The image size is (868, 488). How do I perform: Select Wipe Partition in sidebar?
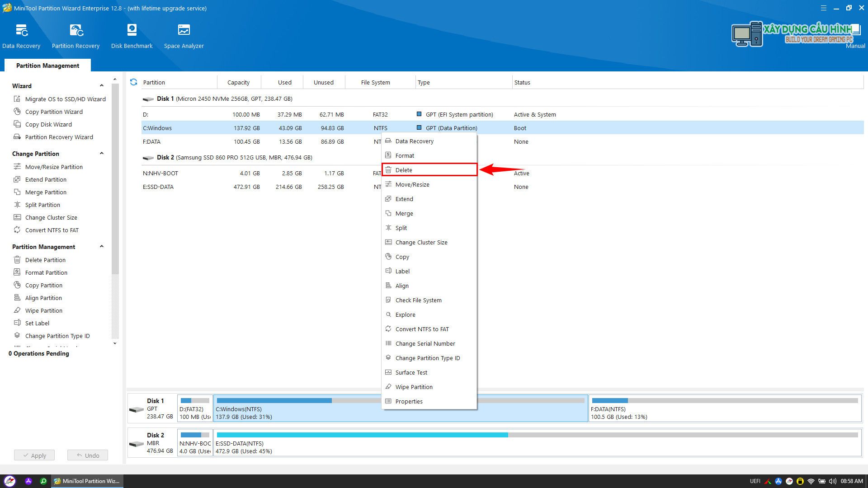pos(38,310)
